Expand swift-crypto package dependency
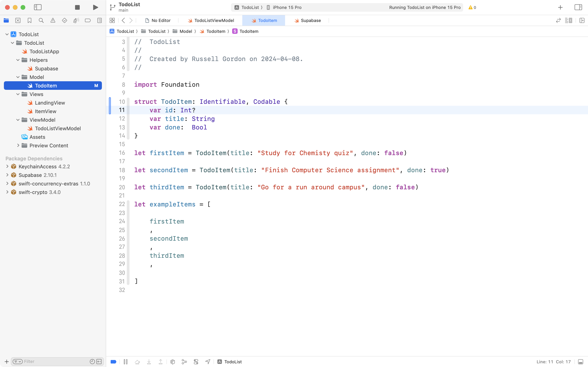The image size is (588, 367). click(x=7, y=192)
